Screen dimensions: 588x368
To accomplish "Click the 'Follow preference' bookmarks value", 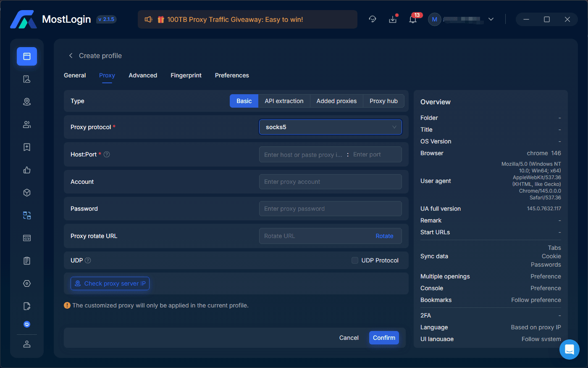I will (536, 300).
